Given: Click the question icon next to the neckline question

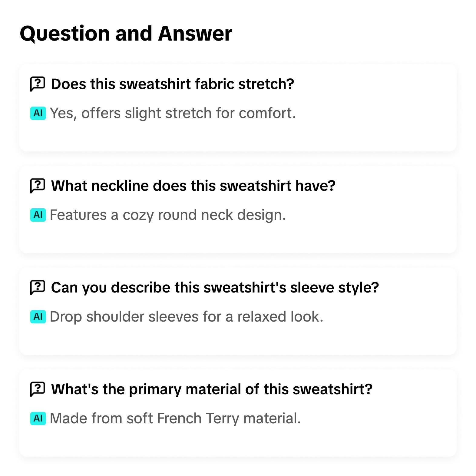Looking at the screenshot, I should pyautogui.click(x=38, y=186).
